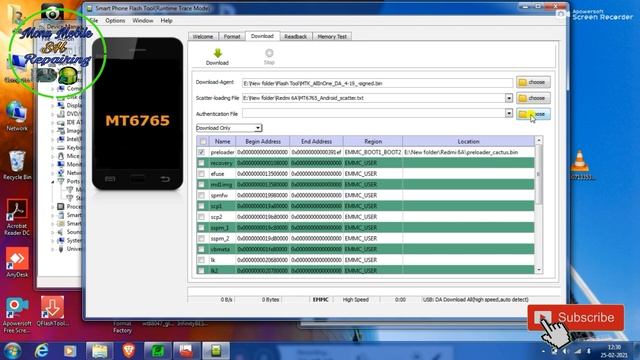Launch Internet Explorer from the taskbar
This screenshot has height=360, width=640.
pyautogui.click(x=42, y=351)
